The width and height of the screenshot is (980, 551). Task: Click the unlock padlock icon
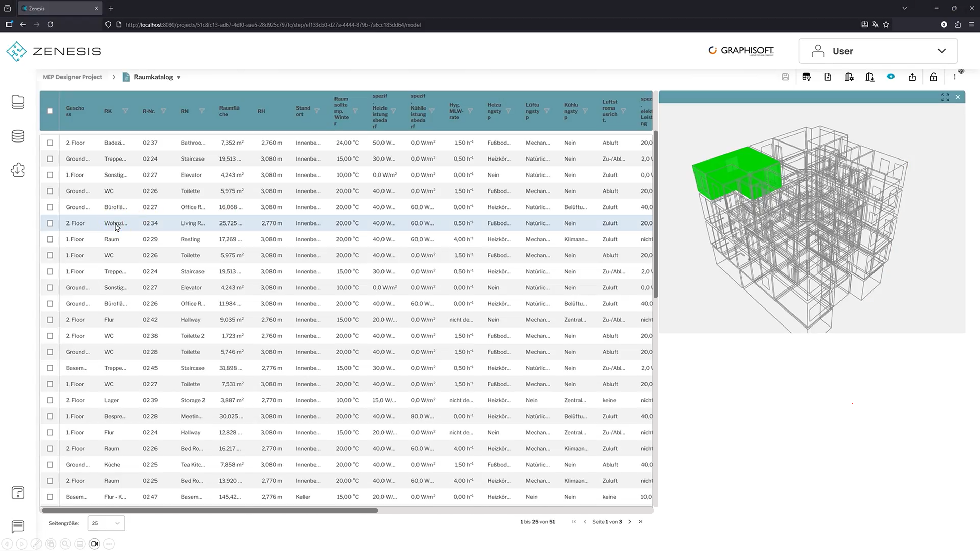pos(933,77)
